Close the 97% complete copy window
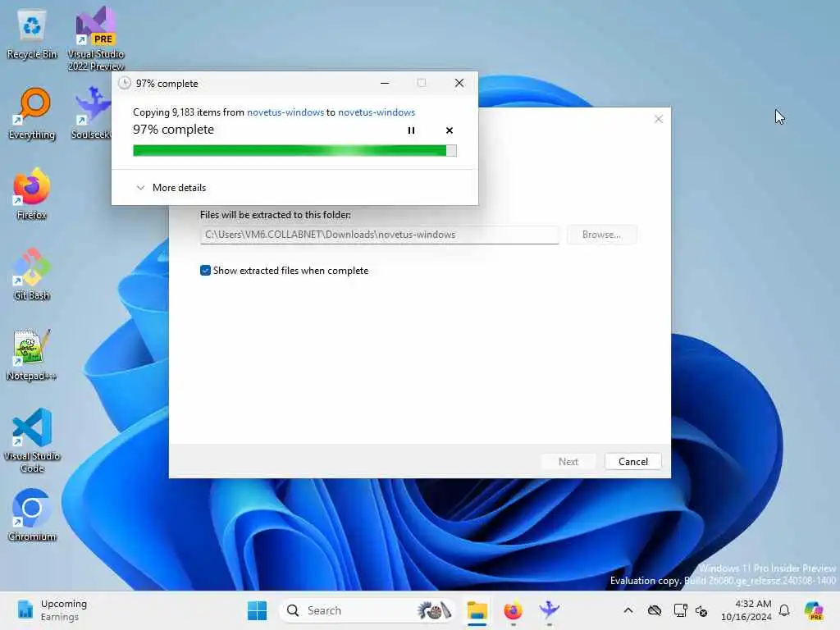 point(459,83)
